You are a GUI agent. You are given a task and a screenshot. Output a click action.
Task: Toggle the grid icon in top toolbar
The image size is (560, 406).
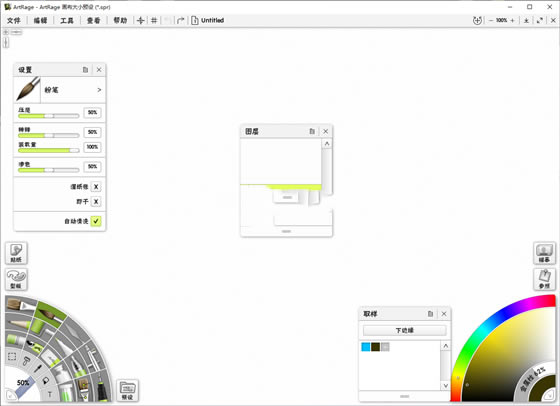click(x=154, y=20)
